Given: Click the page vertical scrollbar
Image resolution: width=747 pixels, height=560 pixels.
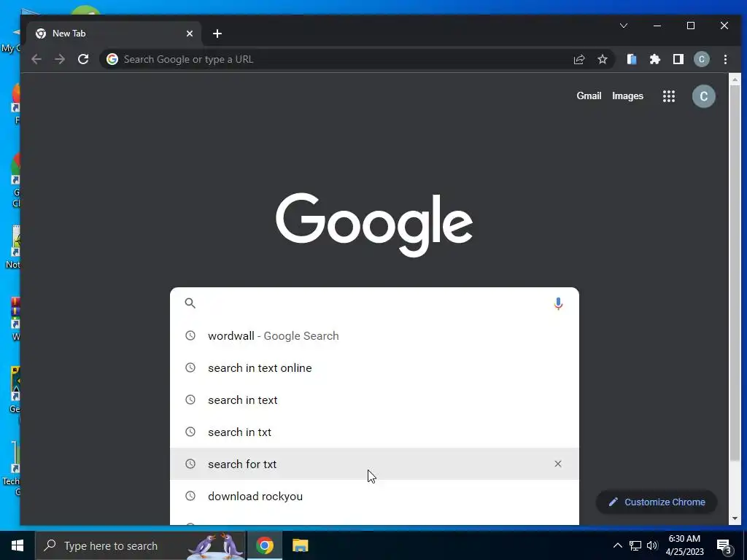Looking at the screenshot, I should [735, 274].
